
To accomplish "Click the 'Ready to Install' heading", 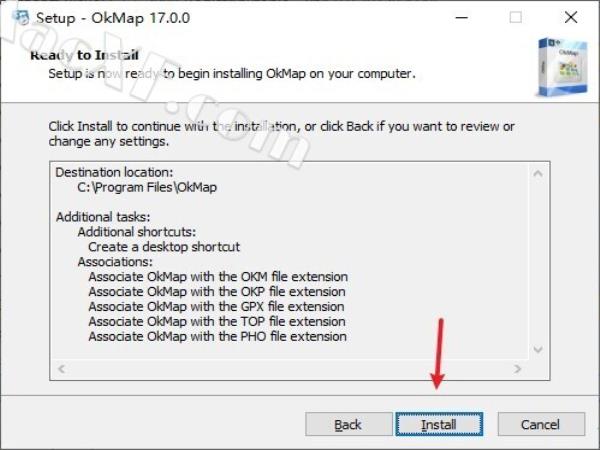I will point(85,55).
